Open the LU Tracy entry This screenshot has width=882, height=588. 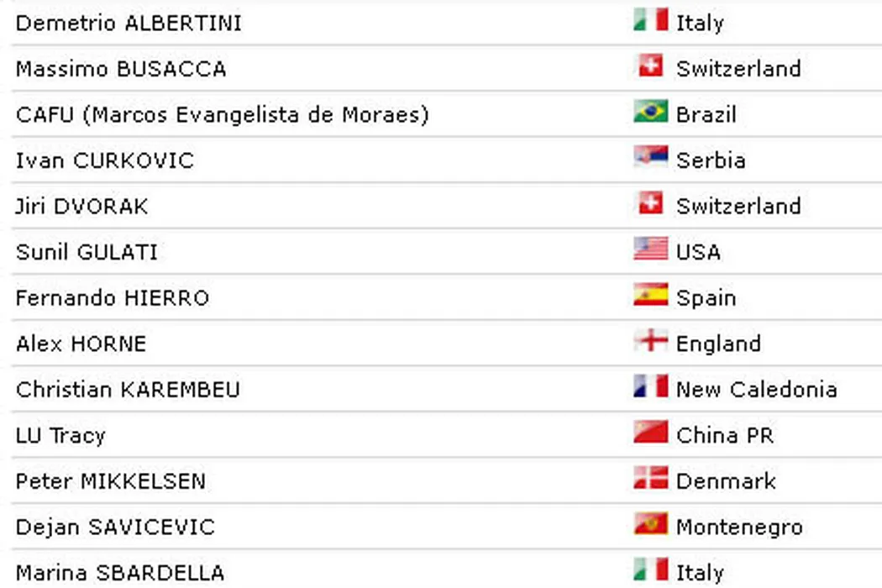coord(60,435)
